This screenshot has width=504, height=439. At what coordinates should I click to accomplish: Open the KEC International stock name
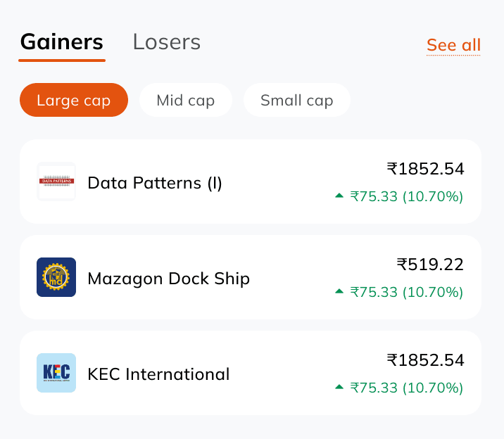click(158, 374)
